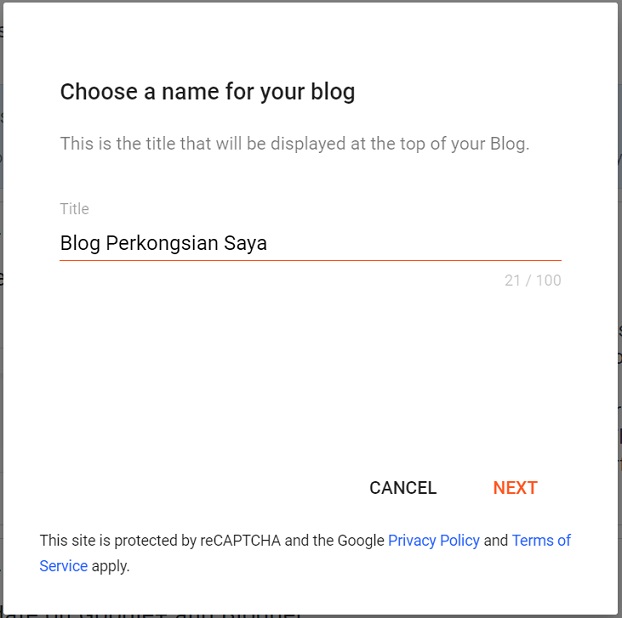Click "This site is protected by" text
The height and width of the screenshot is (618, 622).
coord(117,540)
